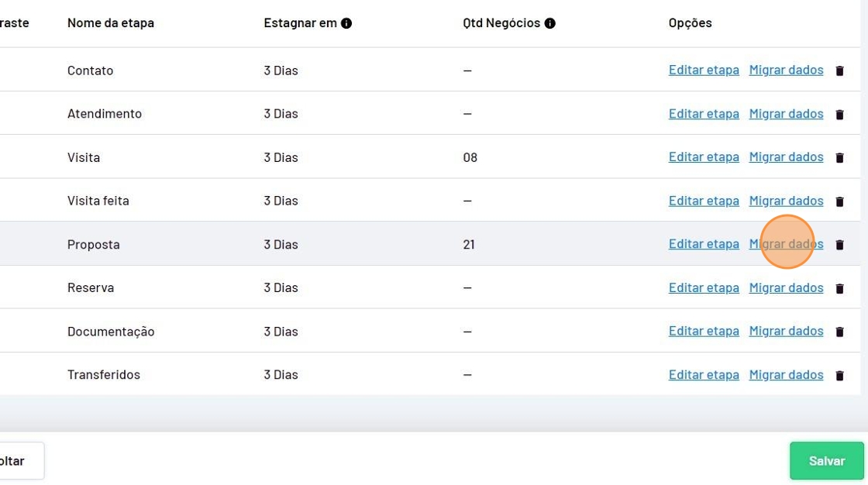Open Editar etapa for Documentação
Screen dimensions: 868x485
(x=704, y=331)
